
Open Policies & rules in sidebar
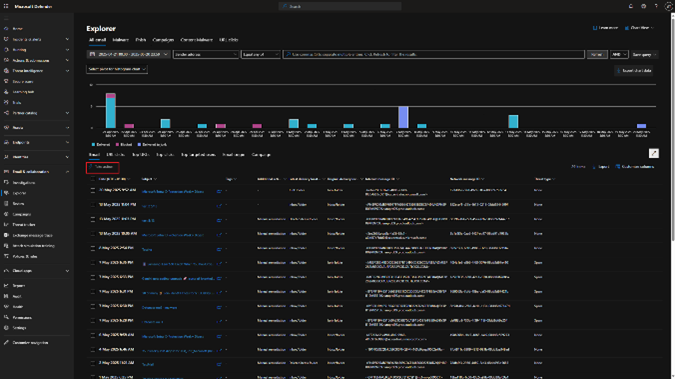(x=25, y=257)
